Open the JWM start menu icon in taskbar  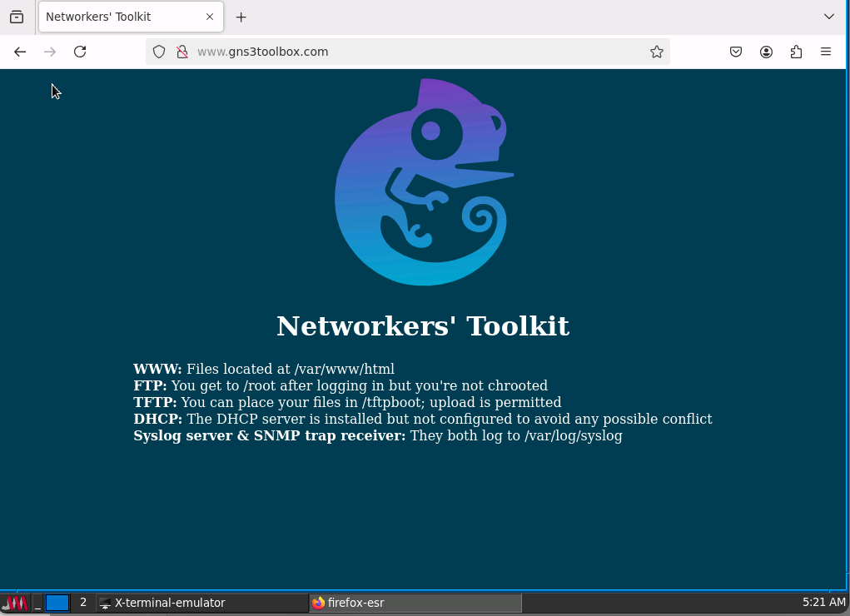[15, 603]
